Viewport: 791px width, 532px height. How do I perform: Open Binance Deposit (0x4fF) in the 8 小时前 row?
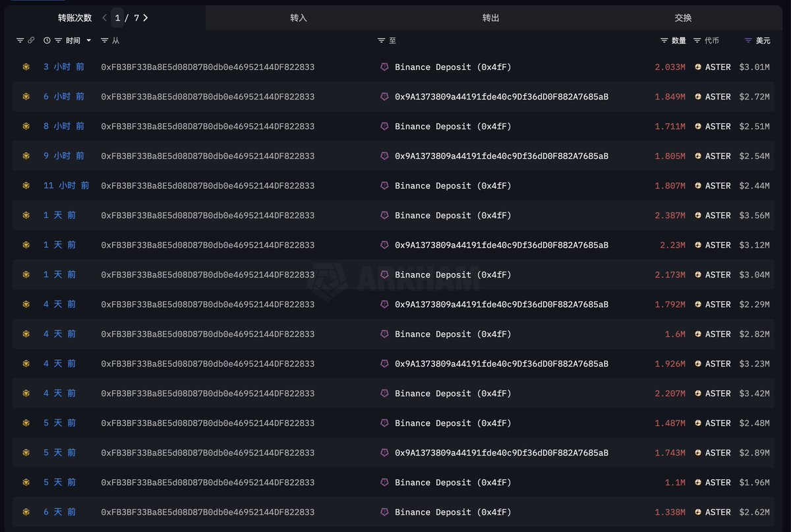point(453,127)
